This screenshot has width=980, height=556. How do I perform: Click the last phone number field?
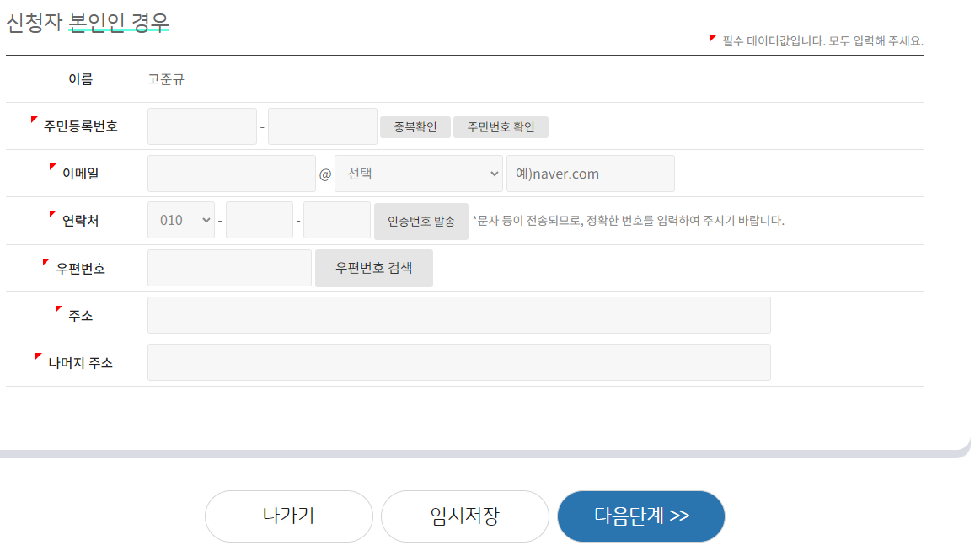(x=337, y=220)
